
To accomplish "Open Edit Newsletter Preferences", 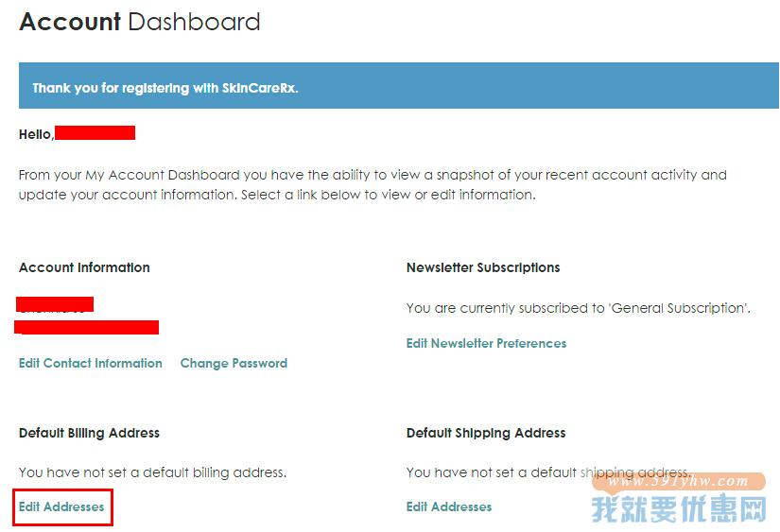I will 487,343.
